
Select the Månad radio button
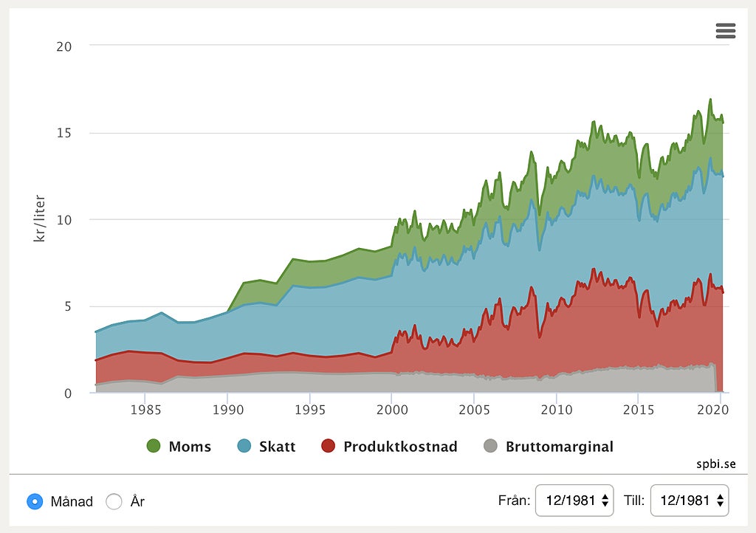coord(35,501)
